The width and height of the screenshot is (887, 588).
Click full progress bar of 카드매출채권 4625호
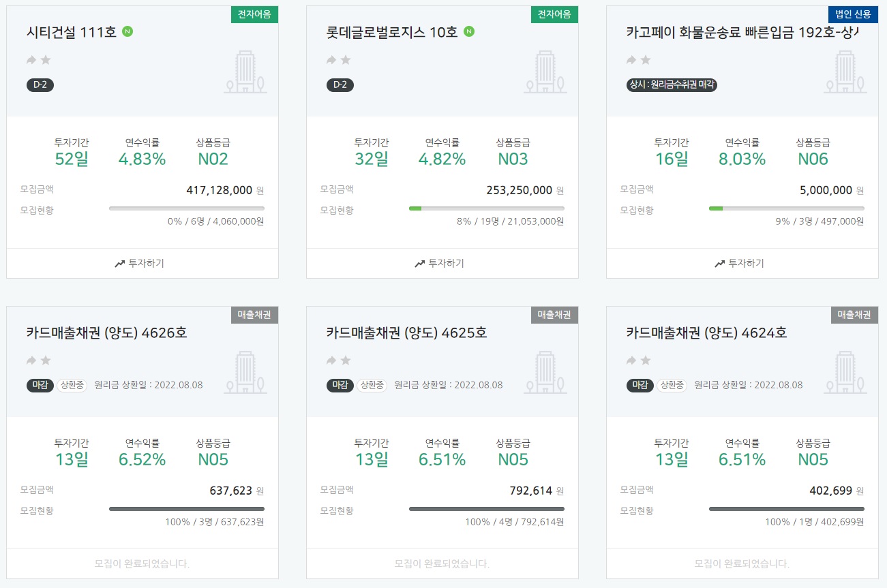pos(487,508)
